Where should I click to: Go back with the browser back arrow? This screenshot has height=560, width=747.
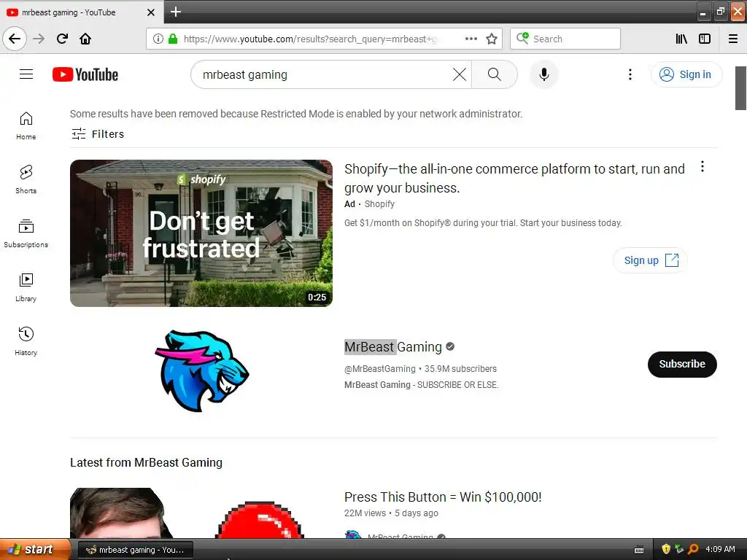point(15,39)
